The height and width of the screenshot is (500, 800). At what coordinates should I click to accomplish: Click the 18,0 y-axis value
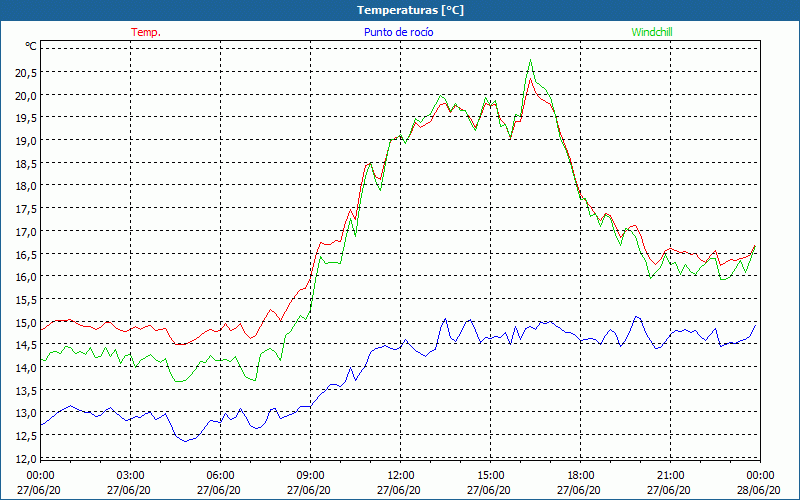(26, 186)
